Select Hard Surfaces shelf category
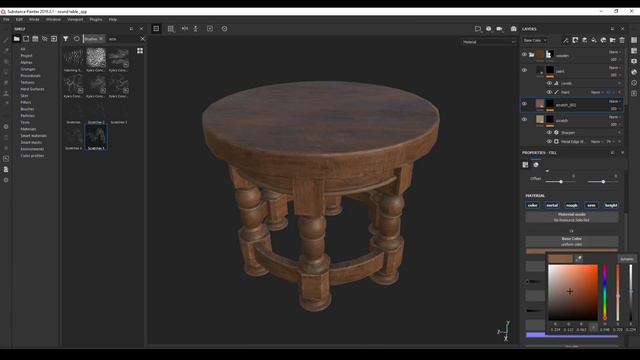This screenshot has width=640, height=360. (x=32, y=89)
